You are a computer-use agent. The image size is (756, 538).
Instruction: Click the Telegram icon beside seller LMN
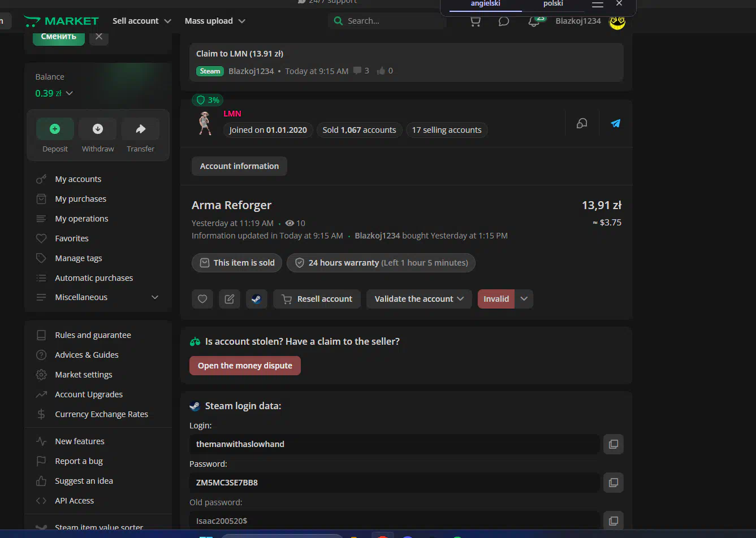[x=615, y=123]
